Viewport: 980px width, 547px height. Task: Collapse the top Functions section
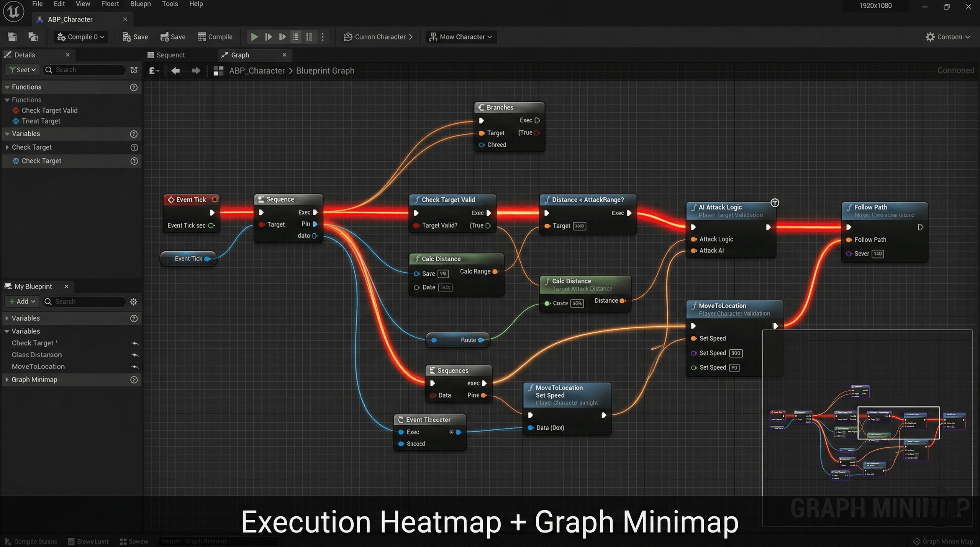click(x=7, y=87)
